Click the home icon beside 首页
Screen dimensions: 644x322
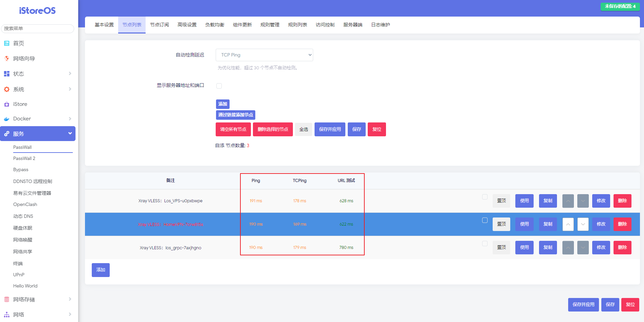coord(6,43)
